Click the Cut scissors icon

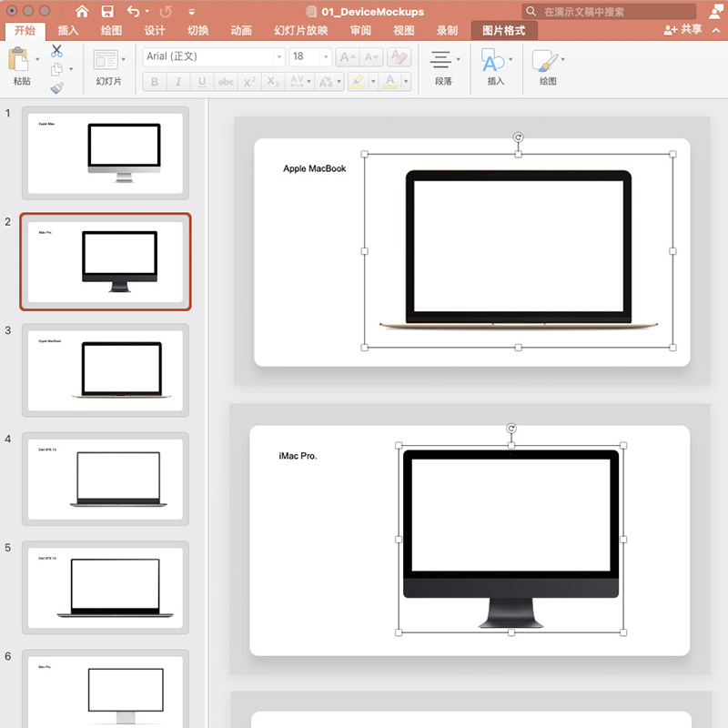[x=56, y=51]
